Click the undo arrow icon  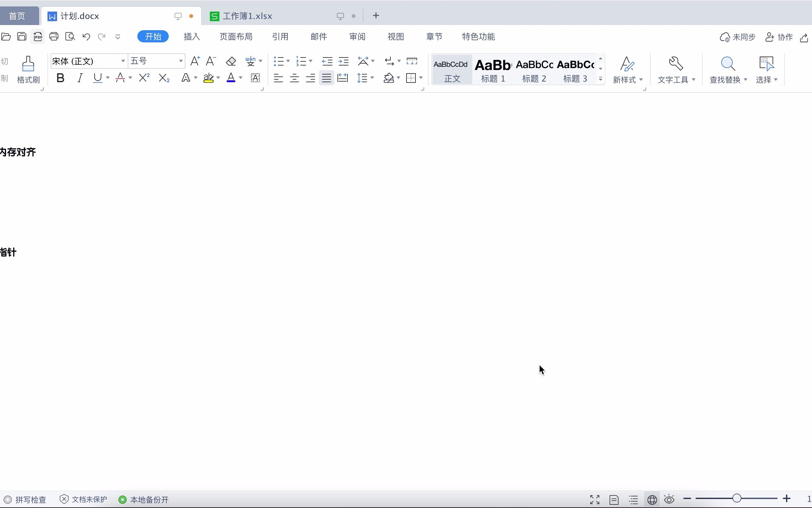click(x=86, y=37)
